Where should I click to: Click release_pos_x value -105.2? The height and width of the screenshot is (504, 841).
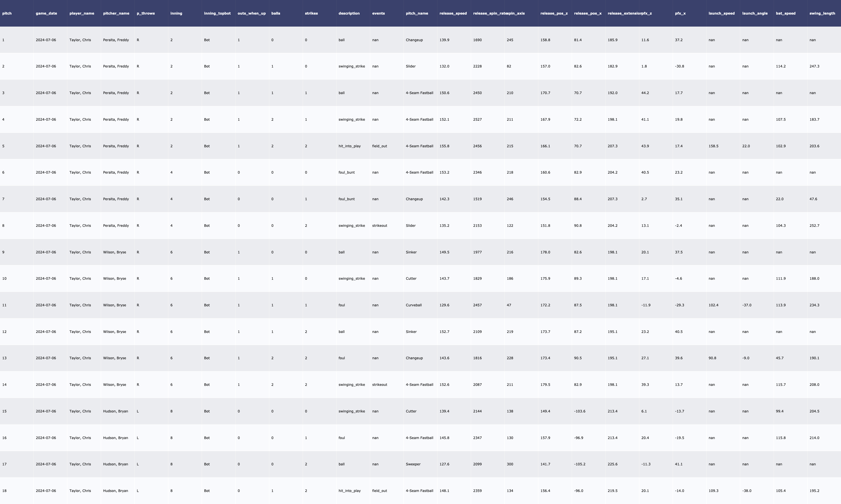[580, 464]
